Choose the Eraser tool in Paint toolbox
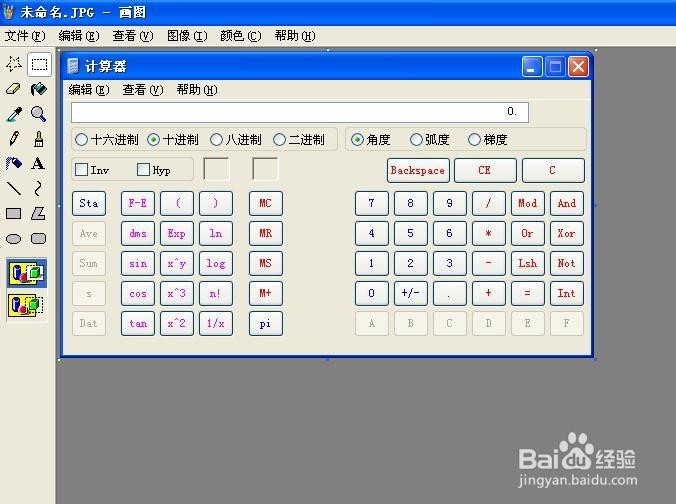Screen dimensions: 676x504 [x=14, y=89]
